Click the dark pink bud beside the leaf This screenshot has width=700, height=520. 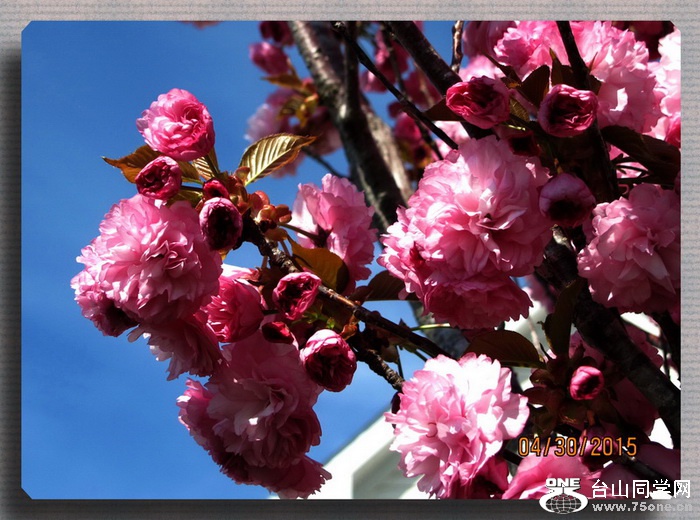coord(159,178)
